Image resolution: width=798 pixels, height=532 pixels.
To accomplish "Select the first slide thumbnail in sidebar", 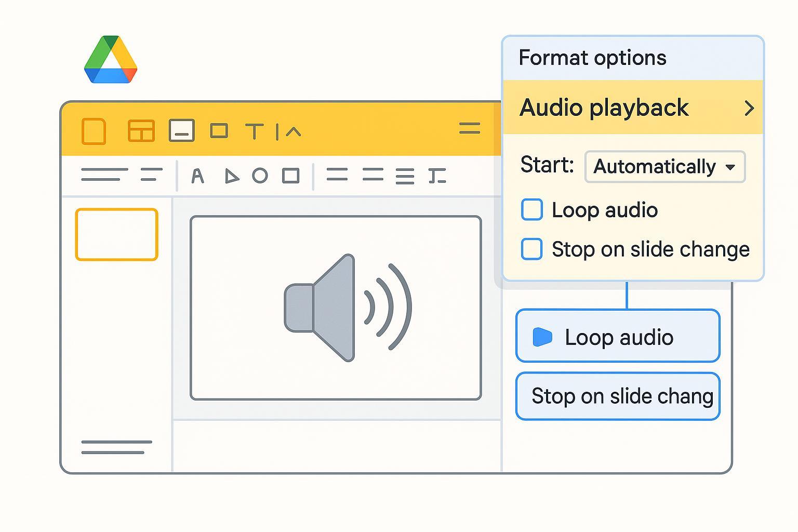I will [x=116, y=234].
